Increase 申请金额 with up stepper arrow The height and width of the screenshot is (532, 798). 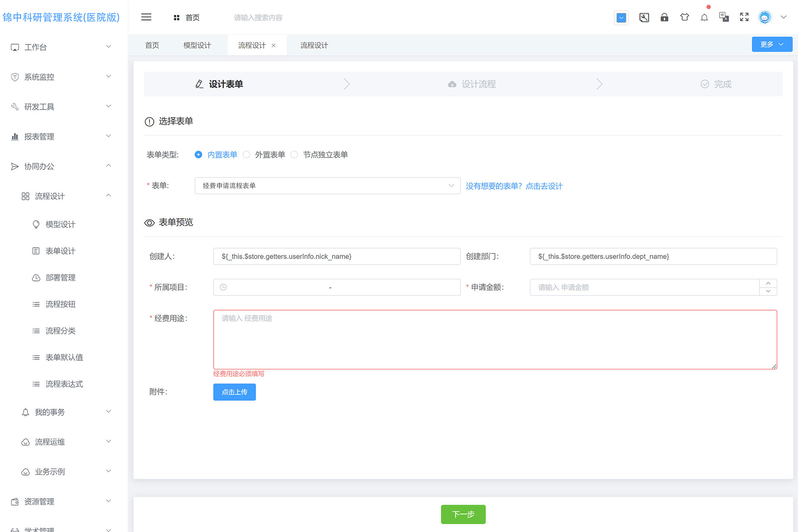point(768,283)
